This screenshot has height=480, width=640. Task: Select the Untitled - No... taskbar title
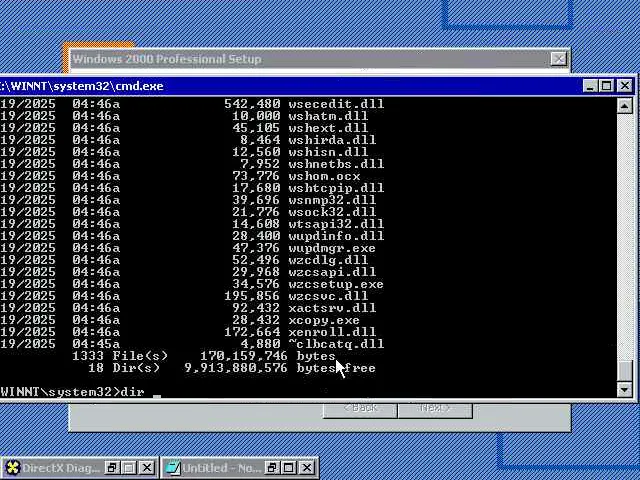click(x=221, y=468)
